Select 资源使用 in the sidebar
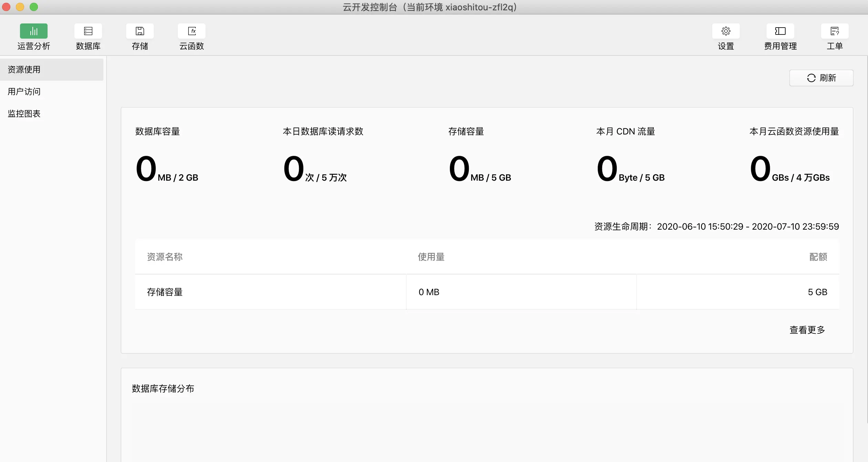 click(24, 70)
